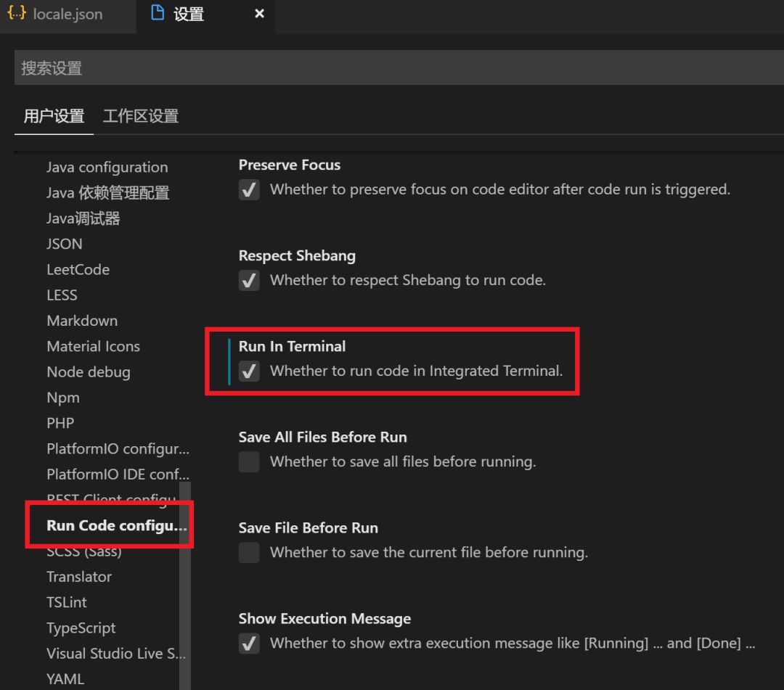Toggle Show Execution Message checkbox
This screenshot has height=690, width=784.
[249, 644]
